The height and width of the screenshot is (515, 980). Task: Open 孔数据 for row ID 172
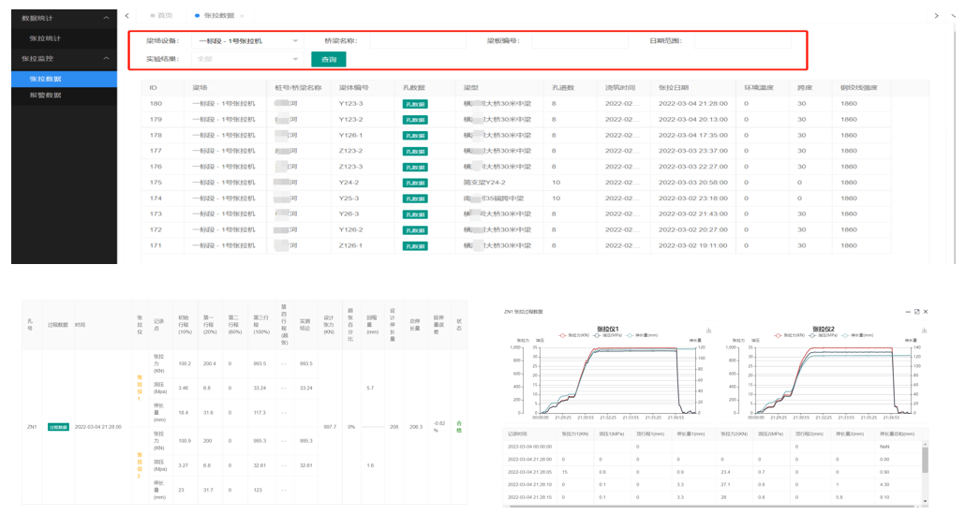coord(415,230)
